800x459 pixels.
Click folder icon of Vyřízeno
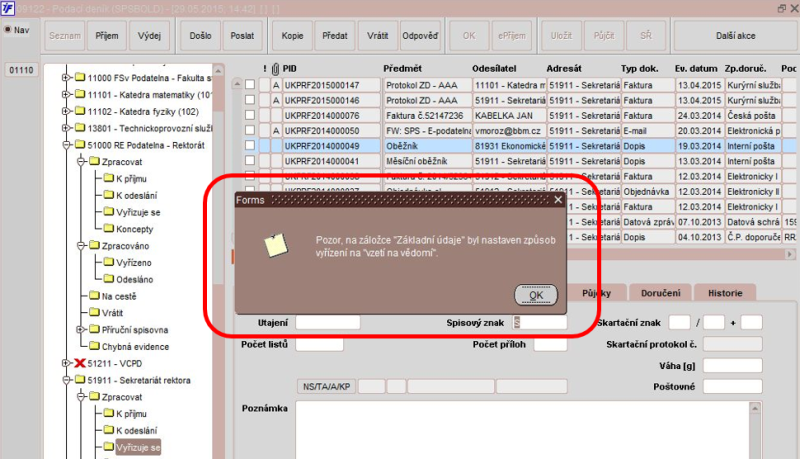click(109, 262)
